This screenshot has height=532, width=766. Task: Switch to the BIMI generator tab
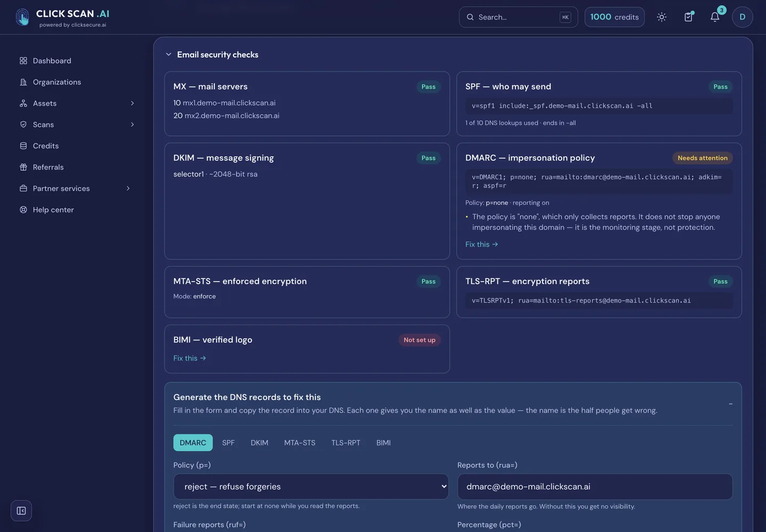click(384, 443)
